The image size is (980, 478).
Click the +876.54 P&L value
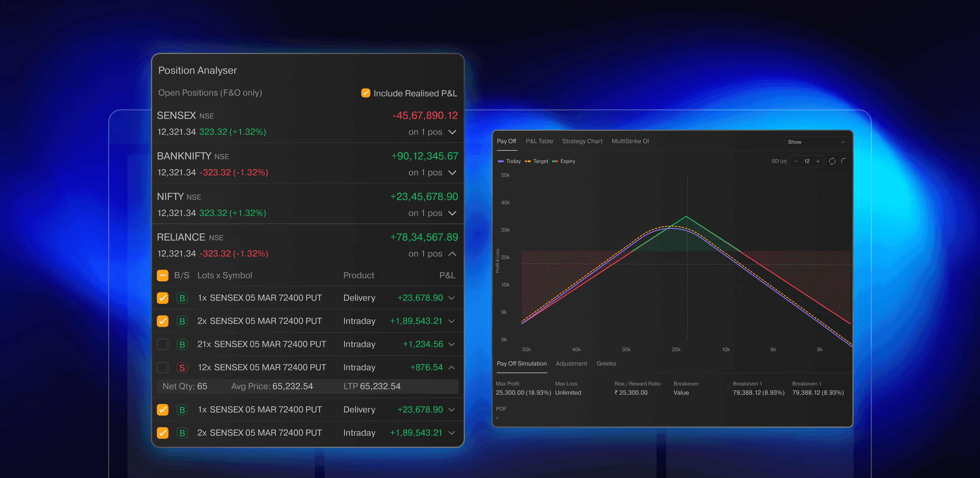[x=426, y=368]
